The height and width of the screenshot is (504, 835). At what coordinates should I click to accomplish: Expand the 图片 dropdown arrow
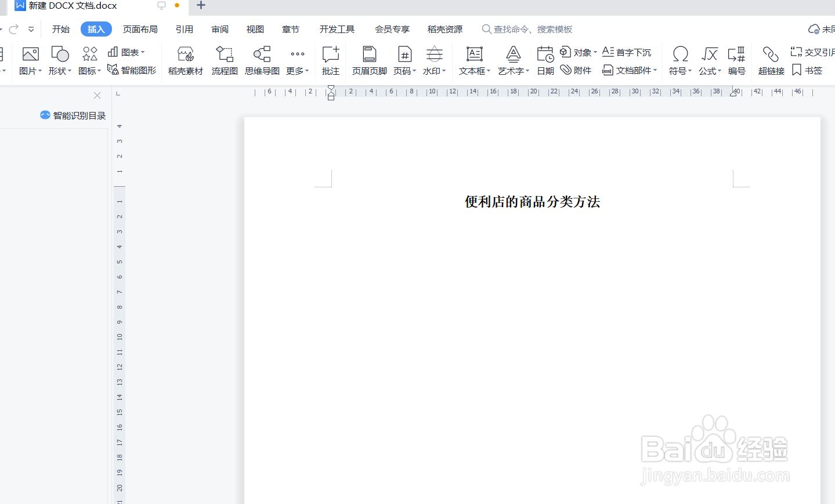point(40,71)
